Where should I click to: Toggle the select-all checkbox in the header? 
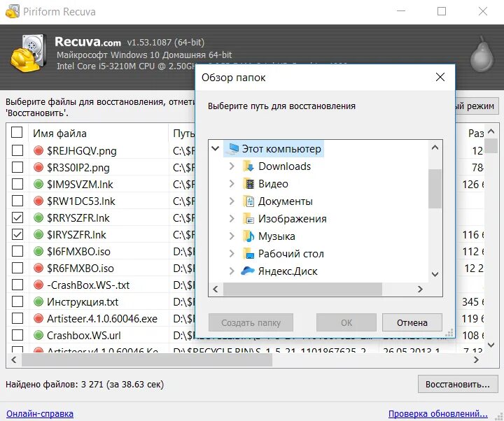17,132
